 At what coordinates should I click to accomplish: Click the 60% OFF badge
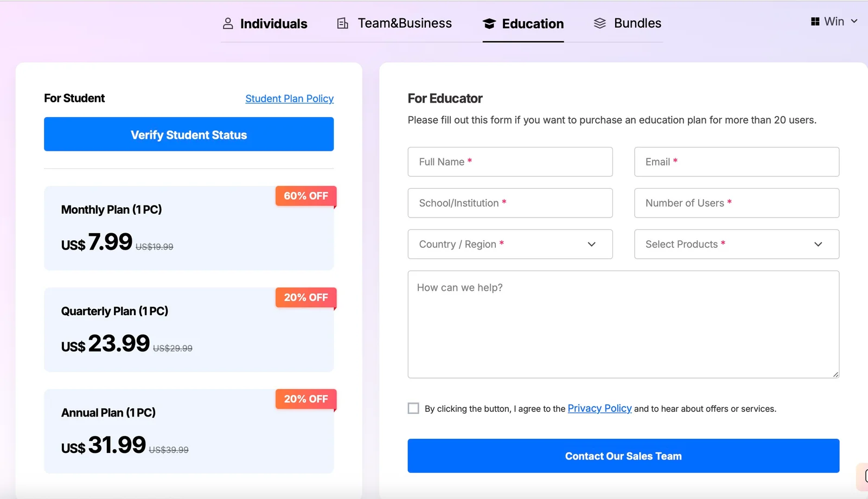click(306, 196)
